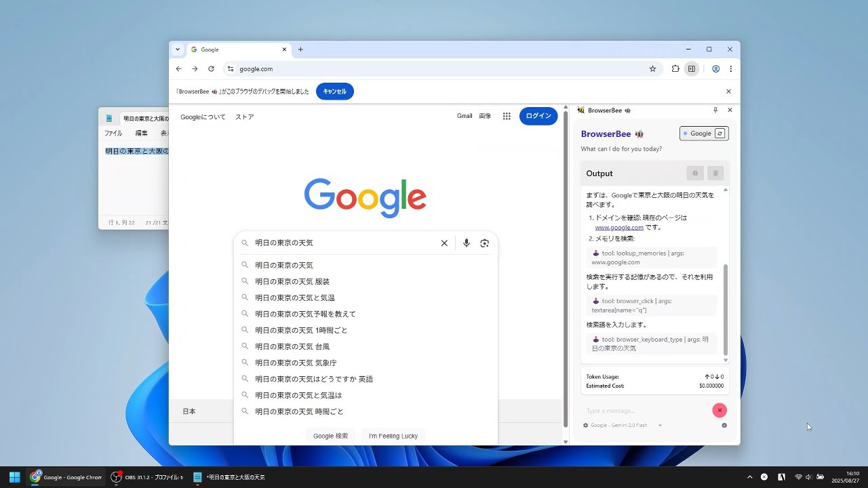Show hidden system tray icons
Image resolution: width=868 pixels, height=488 pixels.
(x=749, y=477)
